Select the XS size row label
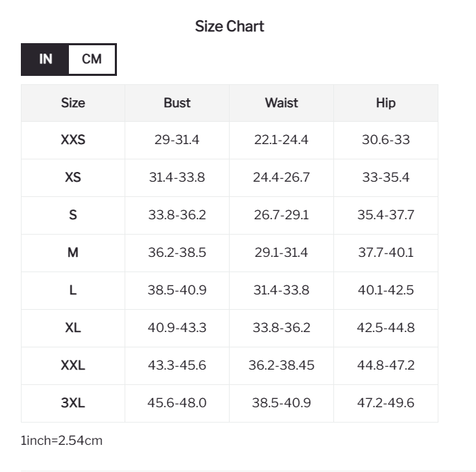This screenshot has width=476, height=472. pos(73,178)
